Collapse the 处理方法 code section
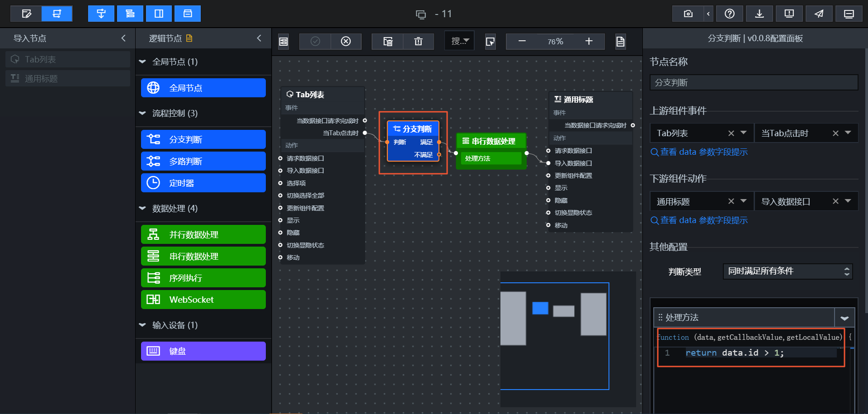The height and width of the screenshot is (414, 868). tap(844, 318)
